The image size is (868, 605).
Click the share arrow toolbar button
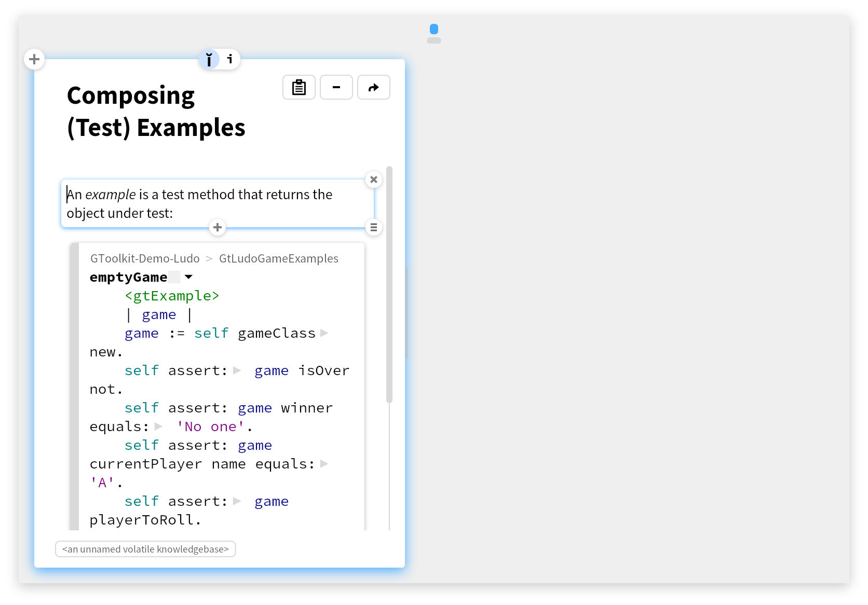point(374,87)
